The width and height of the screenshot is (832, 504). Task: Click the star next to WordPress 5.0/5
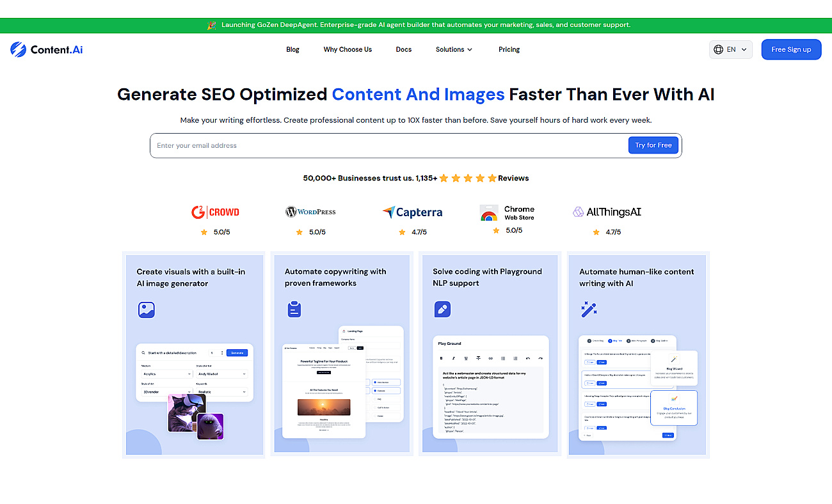point(300,232)
